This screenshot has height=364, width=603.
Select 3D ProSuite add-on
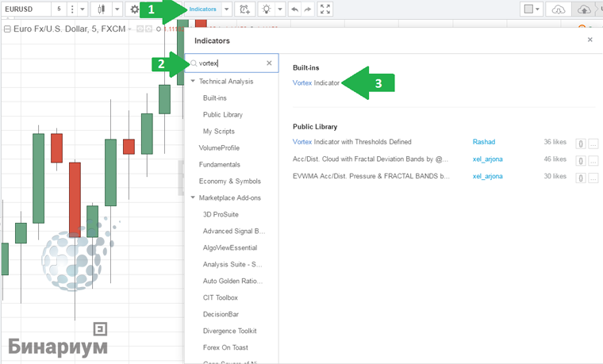221,214
